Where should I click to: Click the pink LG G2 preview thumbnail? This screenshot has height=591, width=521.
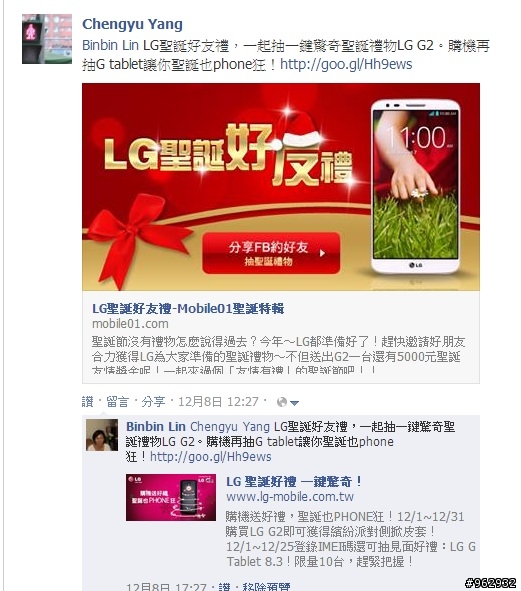171,498
